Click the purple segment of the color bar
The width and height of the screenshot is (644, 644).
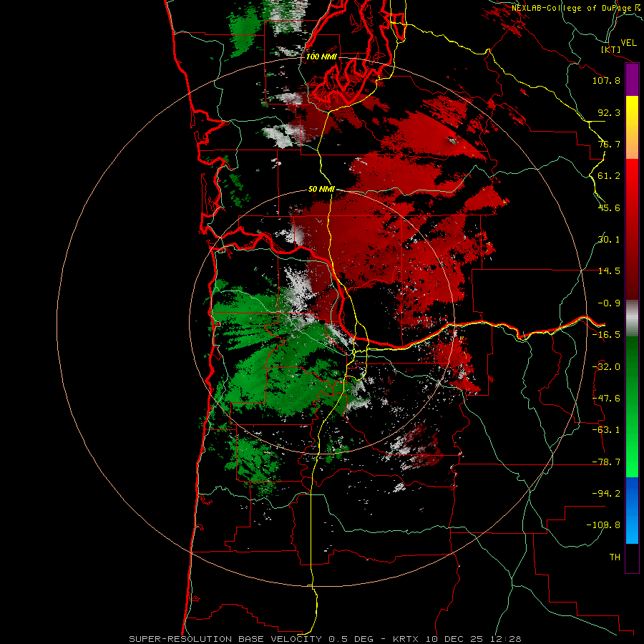point(632,80)
